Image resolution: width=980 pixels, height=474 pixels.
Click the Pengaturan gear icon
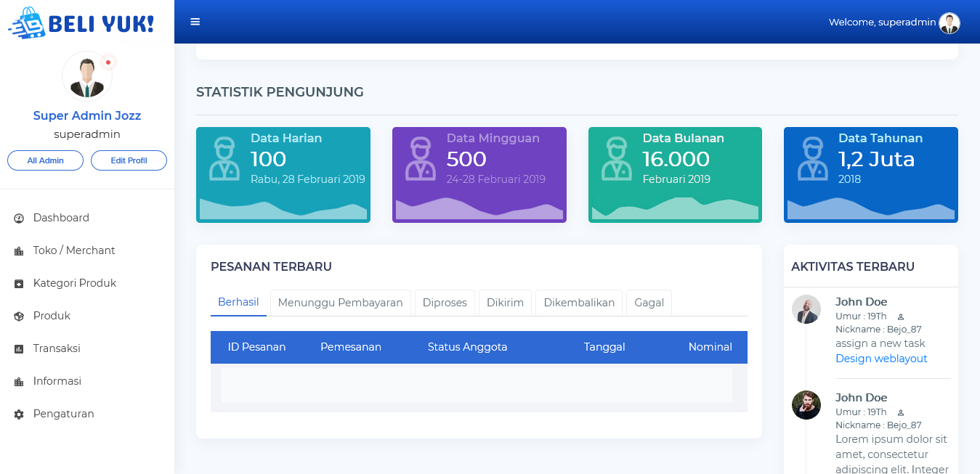click(19, 414)
